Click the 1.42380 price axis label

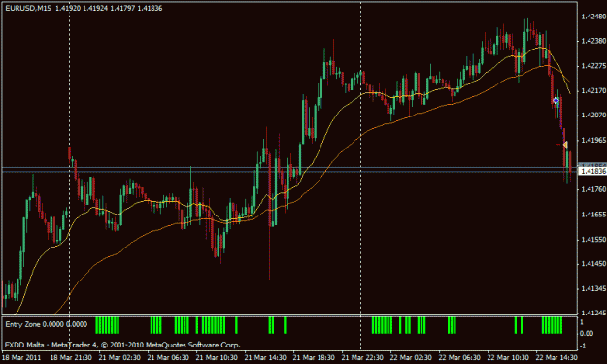tap(593, 41)
